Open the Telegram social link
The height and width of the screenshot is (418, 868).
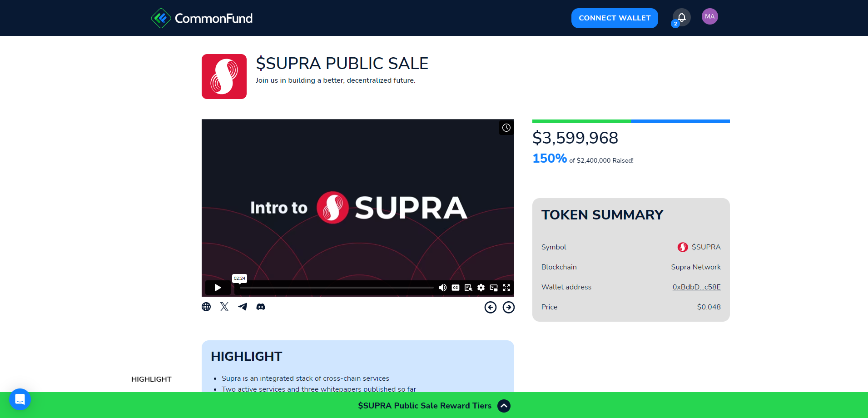(243, 307)
